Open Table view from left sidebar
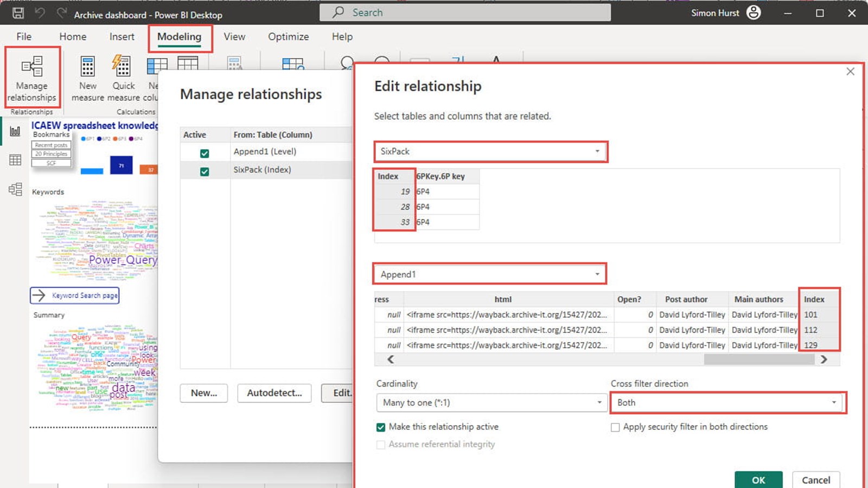 pos(15,160)
